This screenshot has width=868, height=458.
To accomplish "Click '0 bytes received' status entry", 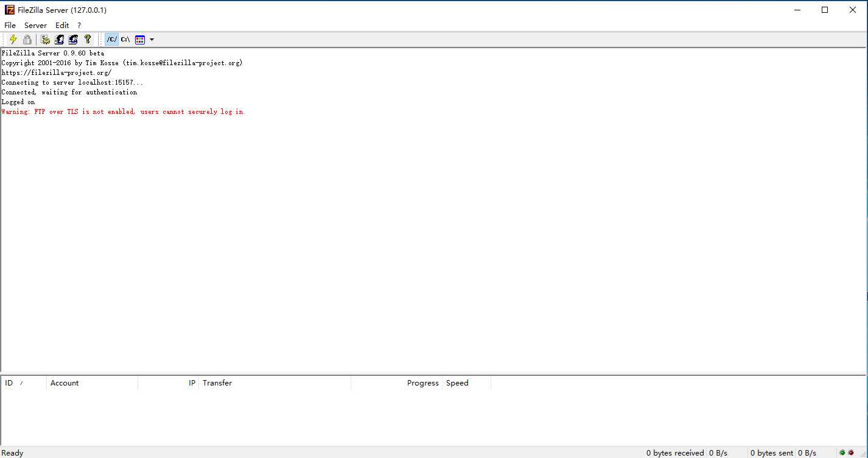I will pyautogui.click(x=675, y=453).
